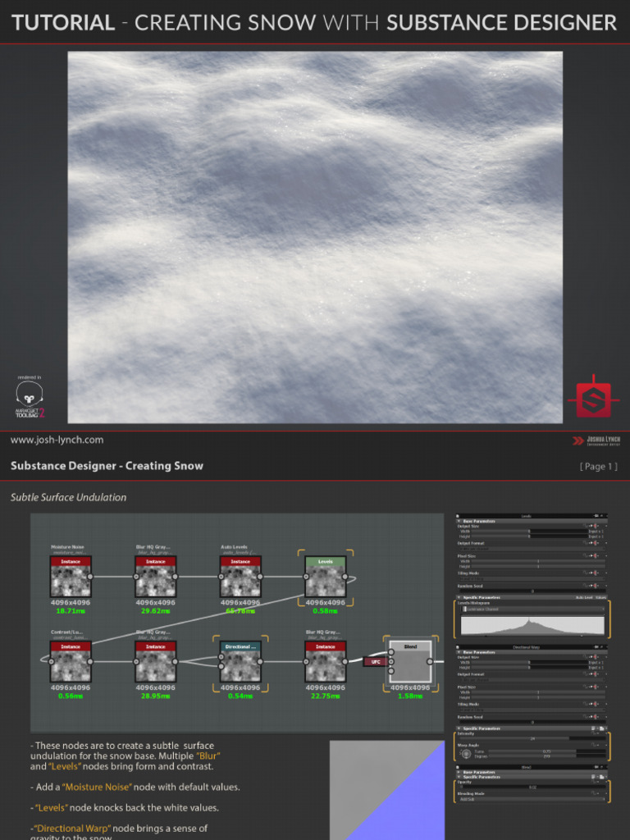Click Directional Warp lower input connector

(221, 666)
